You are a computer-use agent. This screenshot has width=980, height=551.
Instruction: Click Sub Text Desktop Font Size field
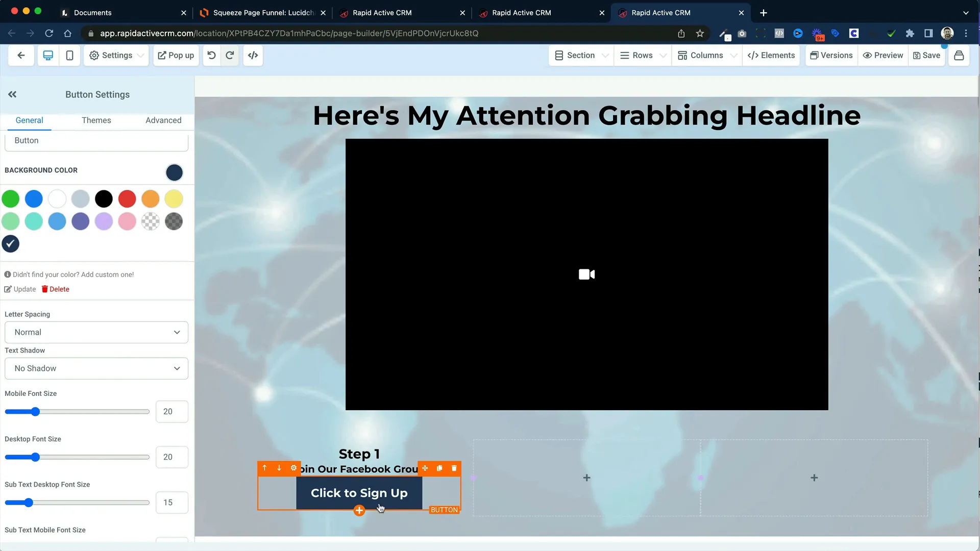click(172, 503)
